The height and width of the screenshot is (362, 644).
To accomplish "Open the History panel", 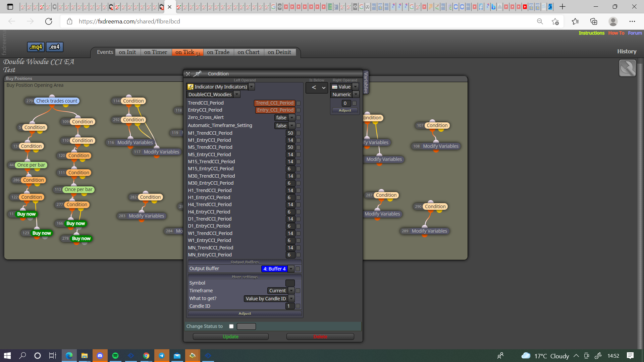I will [627, 51].
